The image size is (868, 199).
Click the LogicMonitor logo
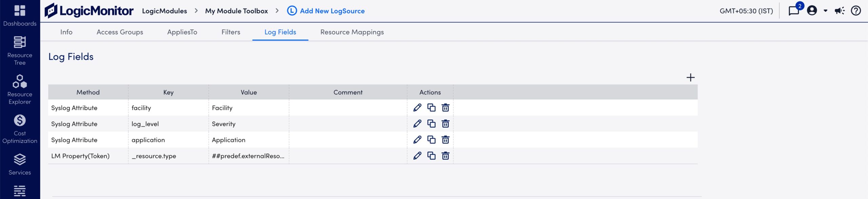pos(89,11)
